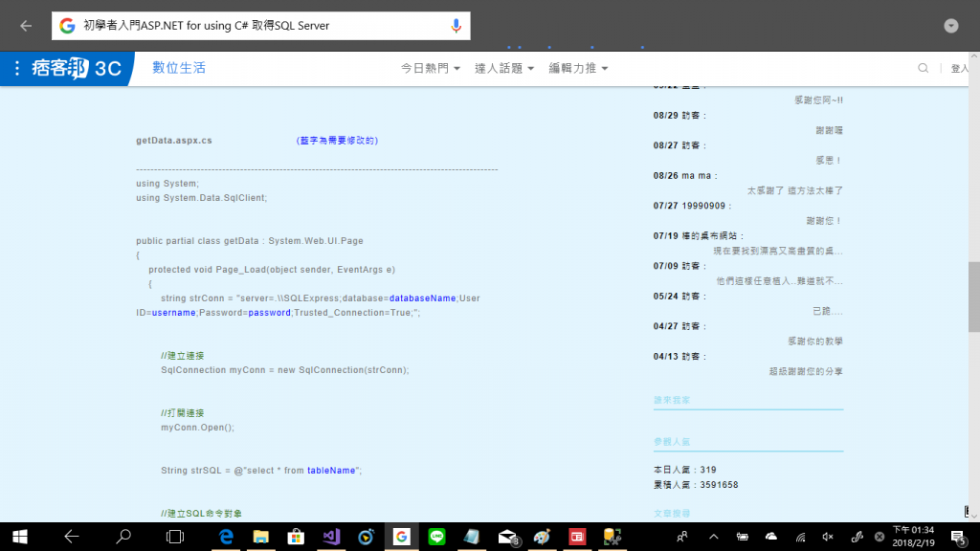The image size is (980, 551).
Task: Open OneDrive cloud tray icon
Action: pos(771,537)
